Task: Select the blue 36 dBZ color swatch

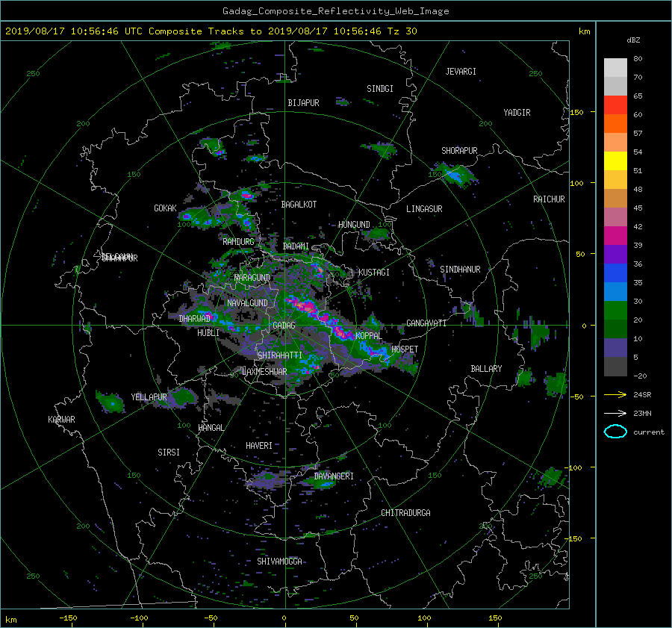Action: (x=615, y=273)
